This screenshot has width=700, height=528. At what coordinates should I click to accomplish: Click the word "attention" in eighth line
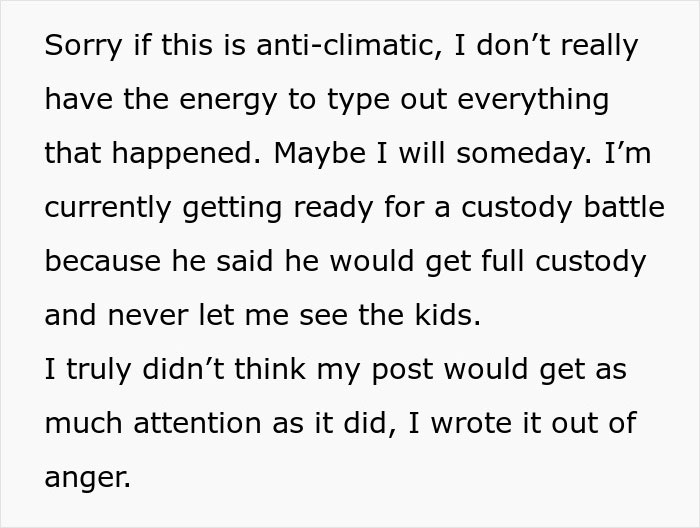(x=197, y=423)
